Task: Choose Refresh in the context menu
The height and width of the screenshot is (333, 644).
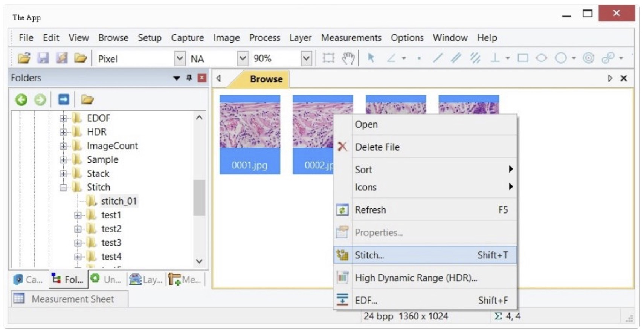Action: 425,210
